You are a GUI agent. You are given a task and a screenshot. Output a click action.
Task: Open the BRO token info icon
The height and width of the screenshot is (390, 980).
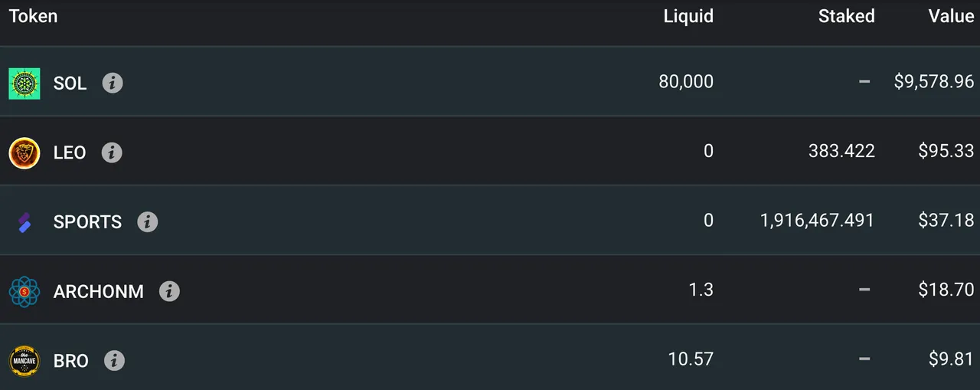[x=114, y=361]
